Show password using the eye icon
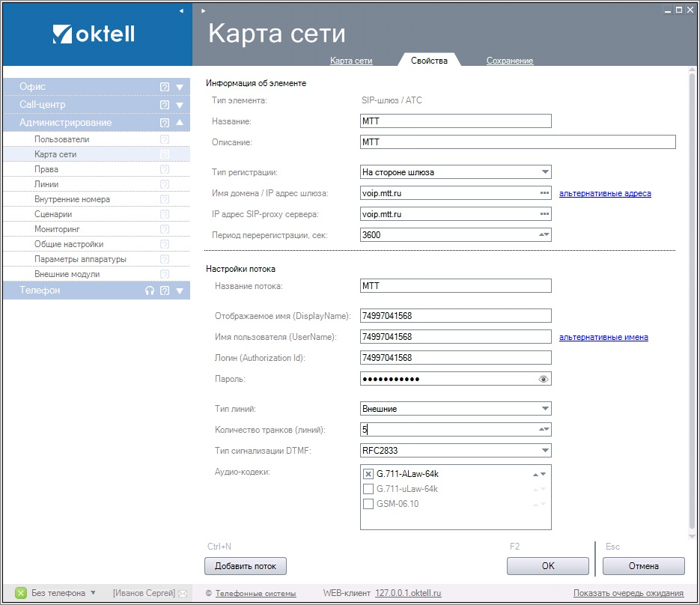 [x=544, y=380]
